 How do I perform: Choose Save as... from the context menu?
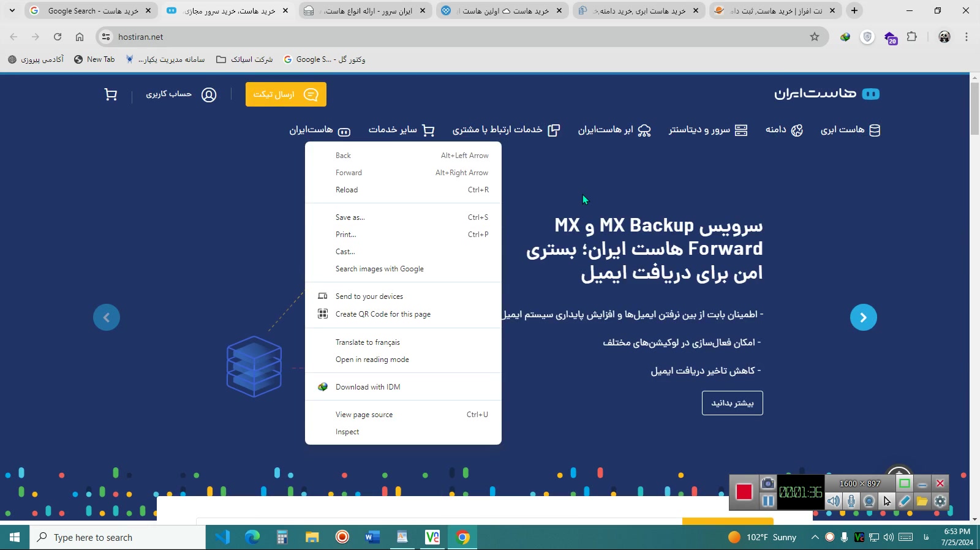[403, 217]
